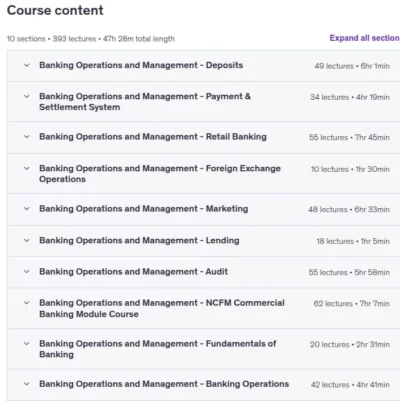
Task: Expand the Deposits section chevron
Action: click(27, 65)
